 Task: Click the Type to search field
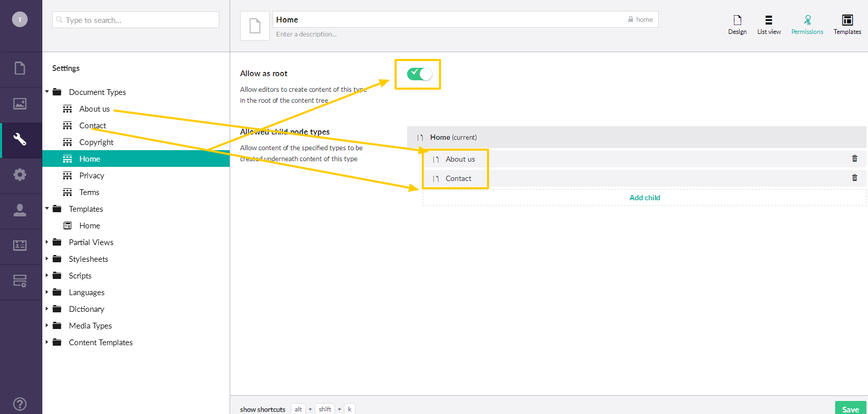click(136, 20)
